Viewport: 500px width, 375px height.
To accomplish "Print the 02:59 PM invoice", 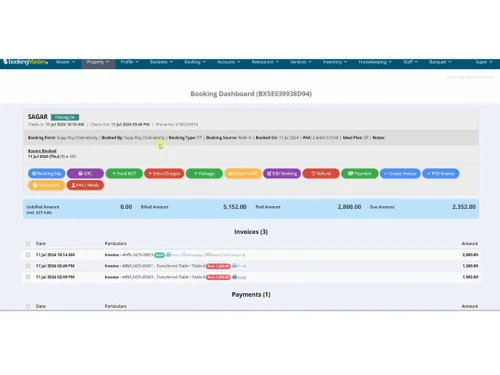I will pos(239,277).
